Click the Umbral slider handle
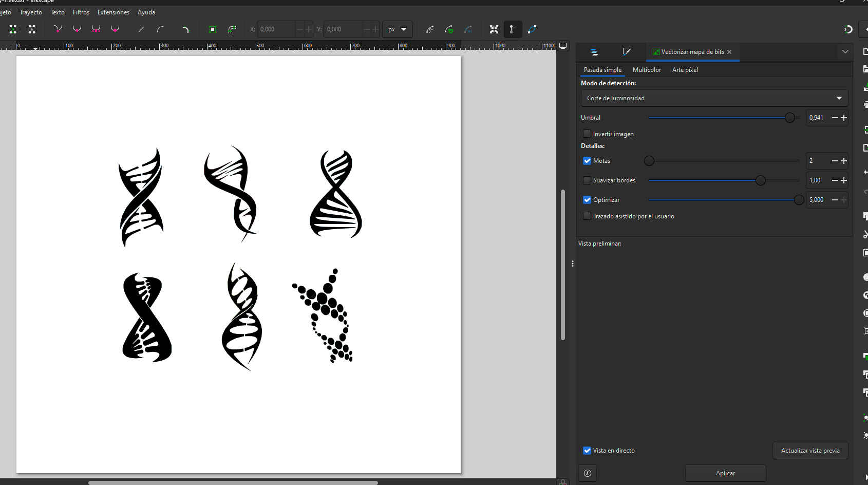Image resolution: width=868 pixels, height=485 pixels. [x=790, y=118]
